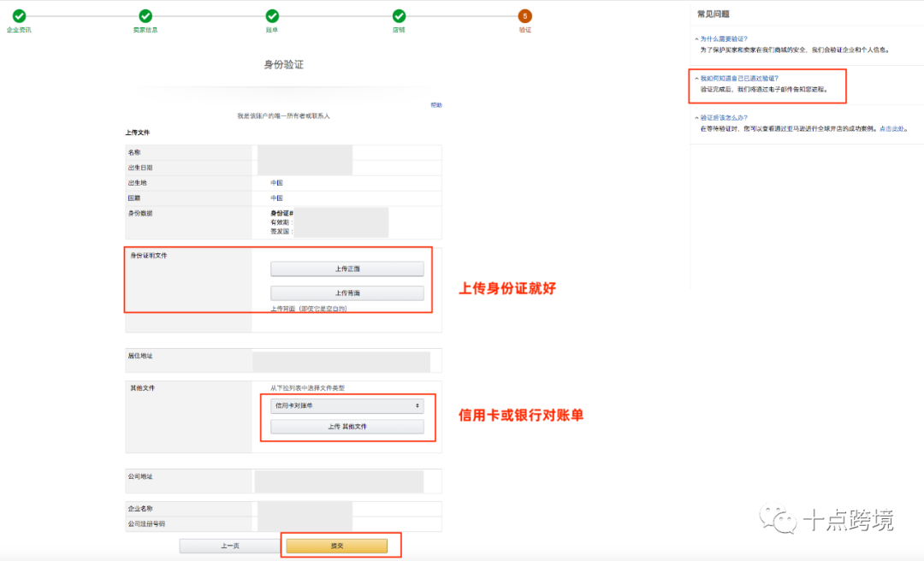Click the 上传背面 upload button
The height and width of the screenshot is (561, 924).
coord(347,292)
